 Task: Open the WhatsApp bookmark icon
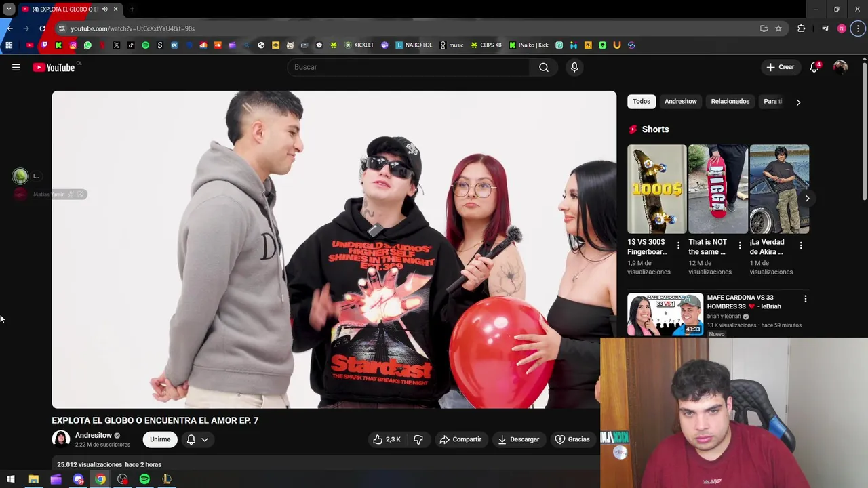click(x=87, y=45)
